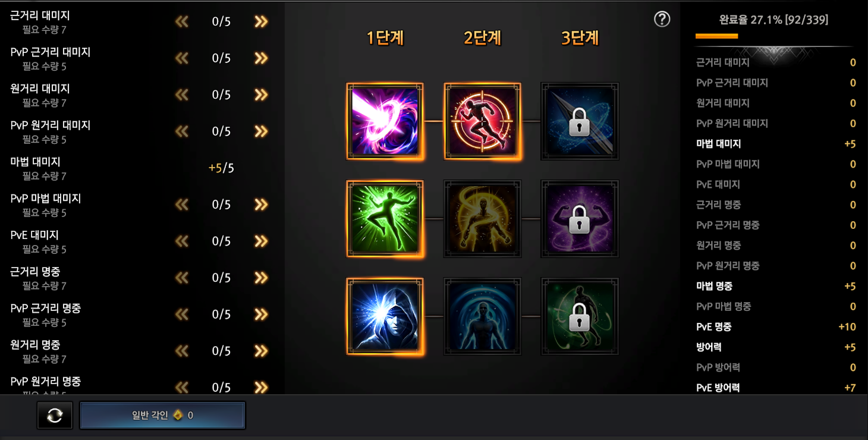This screenshot has width=868, height=440.
Task: Select the purple beam skill icon in stage 1
Action: tap(385, 121)
